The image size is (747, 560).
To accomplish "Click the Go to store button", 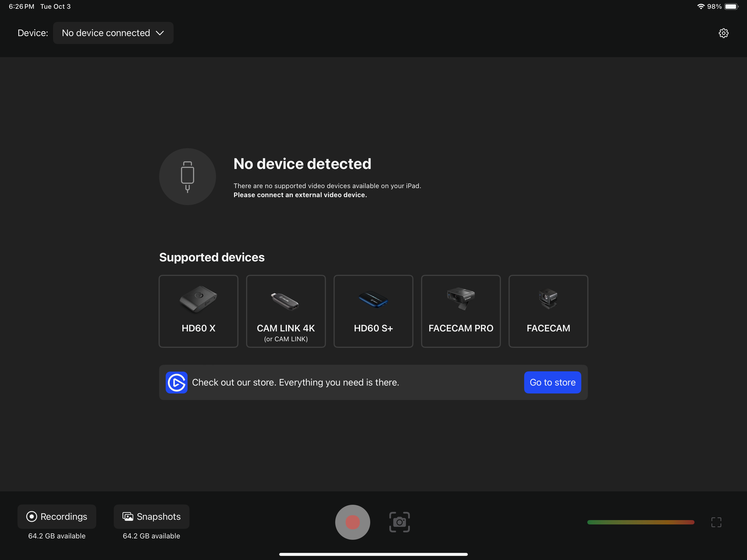I will (x=552, y=382).
